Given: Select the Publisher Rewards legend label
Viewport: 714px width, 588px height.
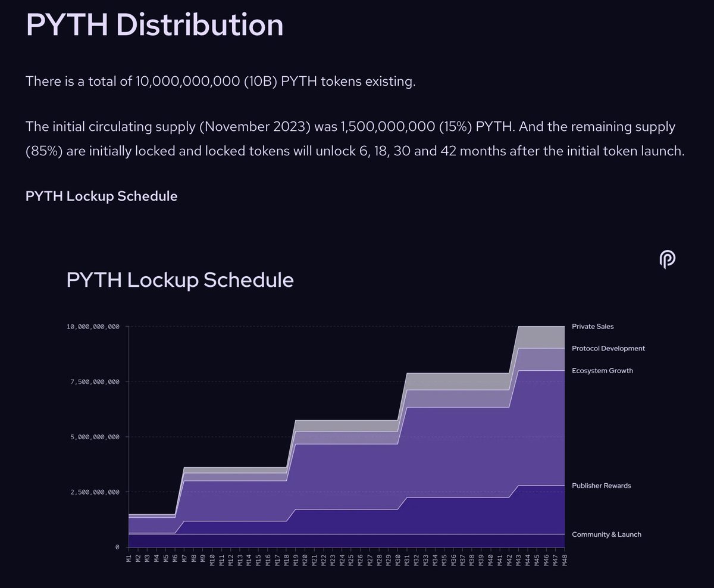Looking at the screenshot, I should 602,486.
